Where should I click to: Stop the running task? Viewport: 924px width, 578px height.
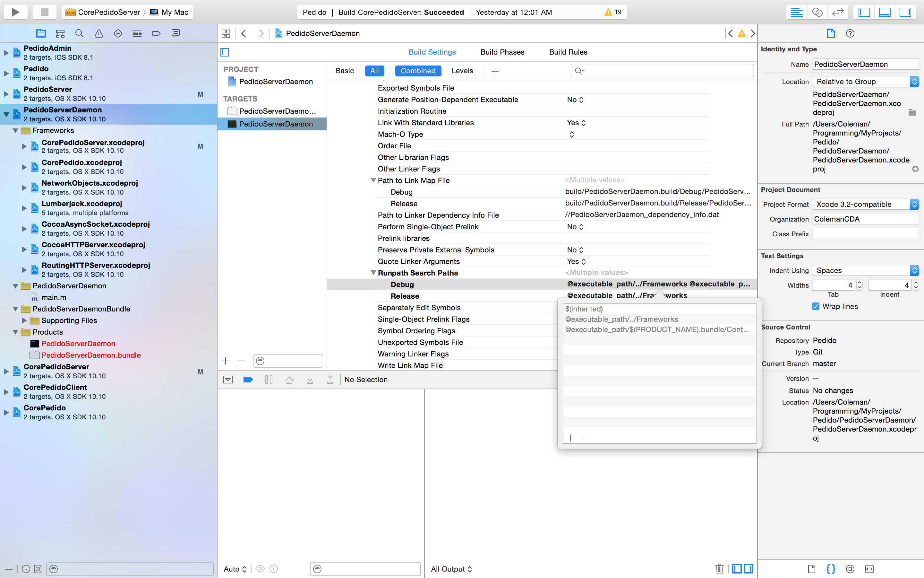click(x=45, y=12)
